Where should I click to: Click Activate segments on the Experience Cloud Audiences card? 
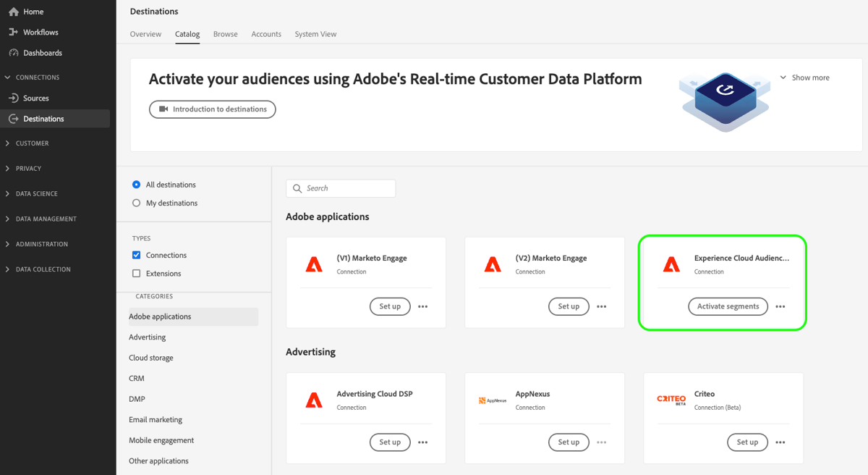click(728, 306)
